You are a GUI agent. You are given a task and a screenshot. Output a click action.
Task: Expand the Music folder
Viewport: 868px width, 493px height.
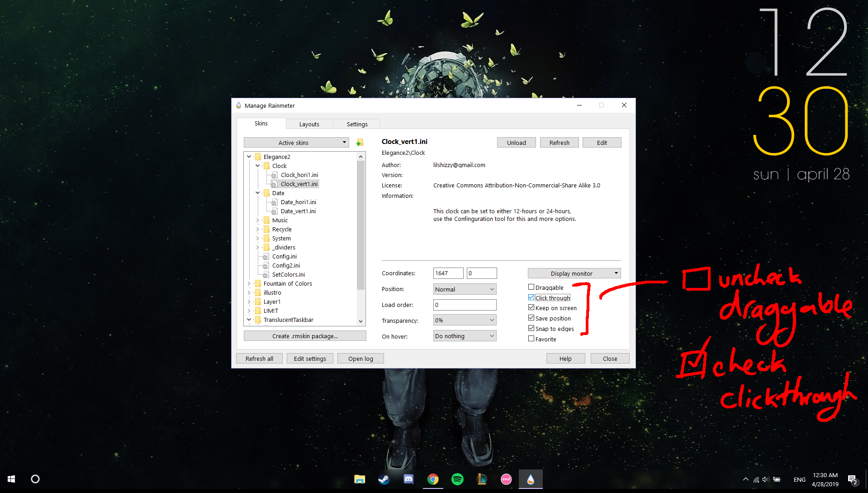[x=257, y=220]
